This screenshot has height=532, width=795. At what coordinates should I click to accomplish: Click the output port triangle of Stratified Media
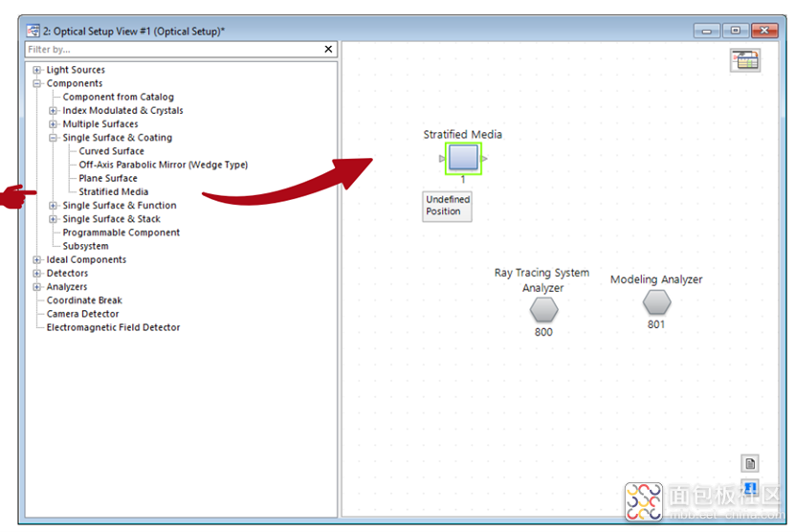click(484, 159)
